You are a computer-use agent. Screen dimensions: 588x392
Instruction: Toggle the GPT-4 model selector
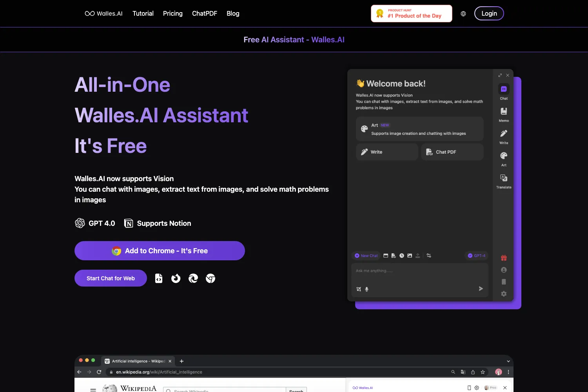476,256
